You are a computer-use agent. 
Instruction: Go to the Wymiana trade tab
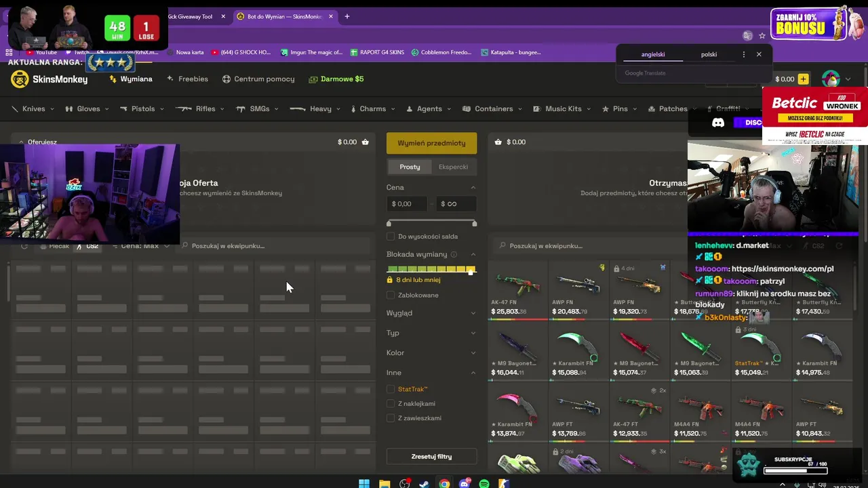(131, 79)
